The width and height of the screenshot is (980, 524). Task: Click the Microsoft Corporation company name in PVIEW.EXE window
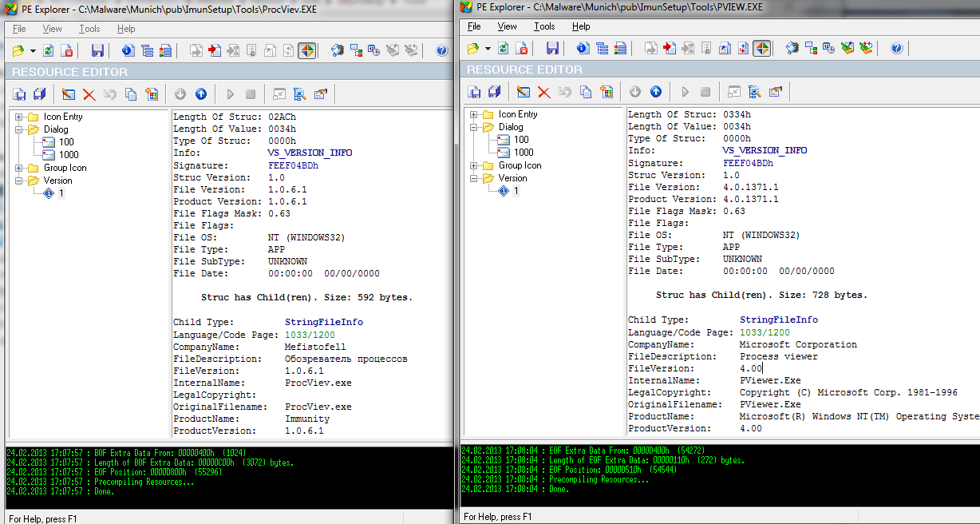click(x=798, y=345)
